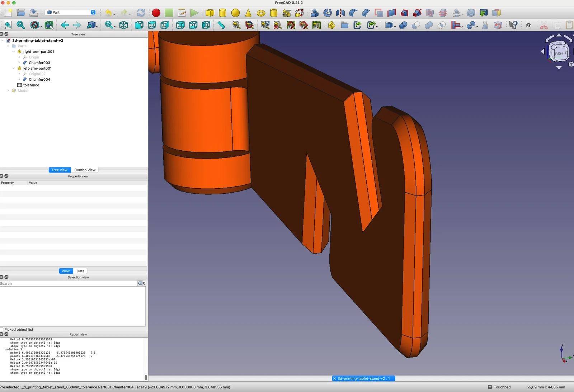
Task: Create a cone primitive
Action: [x=248, y=13]
